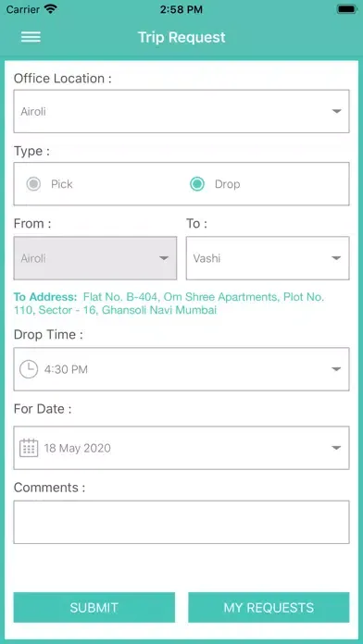Select the 18 May 2020 date value
This screenshot has width=363, height=644.
tap(77, 448)
